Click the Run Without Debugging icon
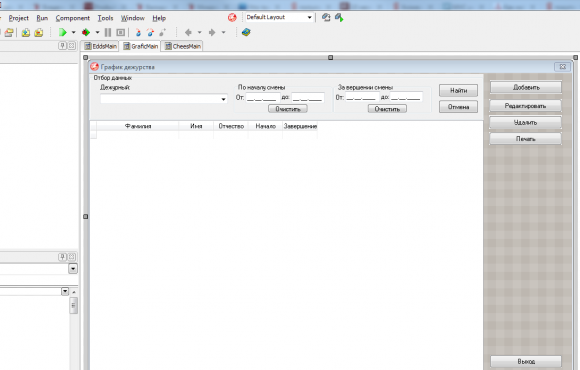Image resolution: width=580 pixels, height=370 pixels. [86, 33]
